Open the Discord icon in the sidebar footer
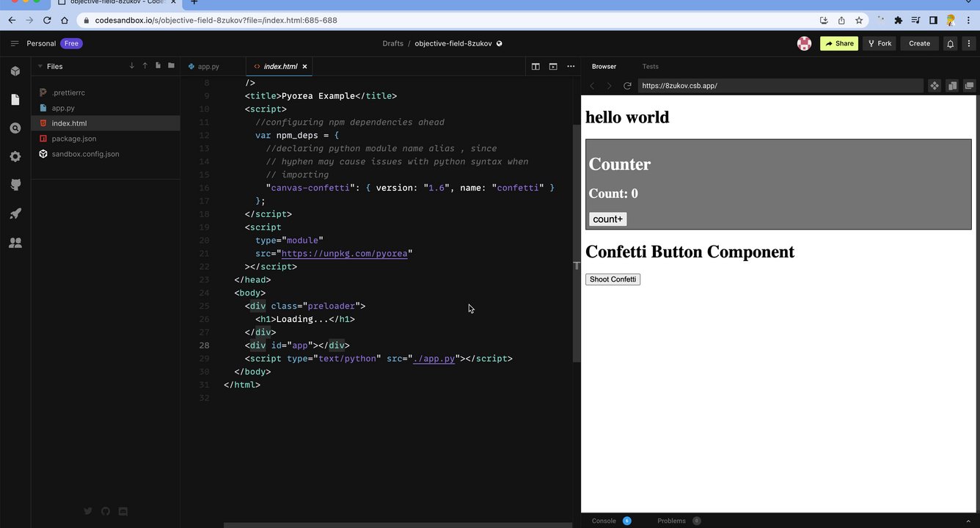The image size is (980, 528). point(123,511)
